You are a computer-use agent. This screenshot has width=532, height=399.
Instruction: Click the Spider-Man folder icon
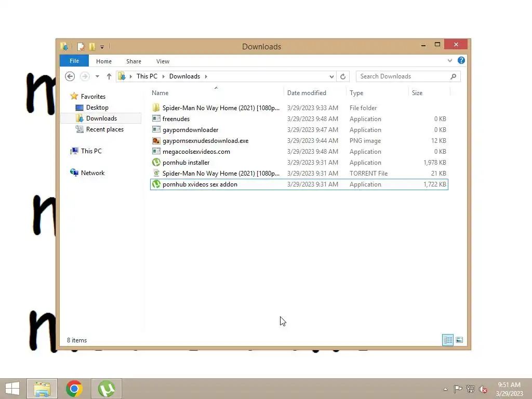(156, 108)
